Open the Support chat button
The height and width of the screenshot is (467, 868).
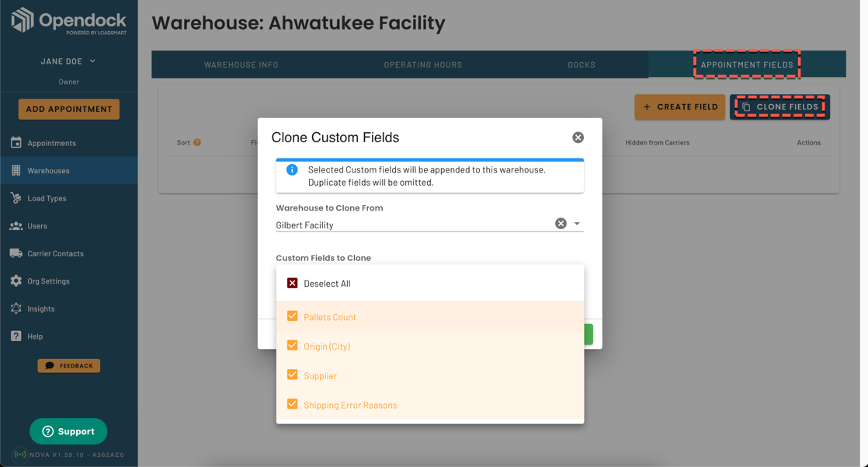coord(68,431)
